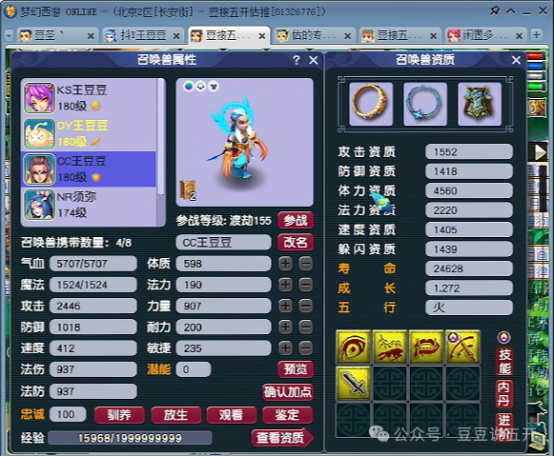Image resolution: width=554 pixels, height=457 pixels.
Task: Open the help question mark icon
Action: coord(296,60)
